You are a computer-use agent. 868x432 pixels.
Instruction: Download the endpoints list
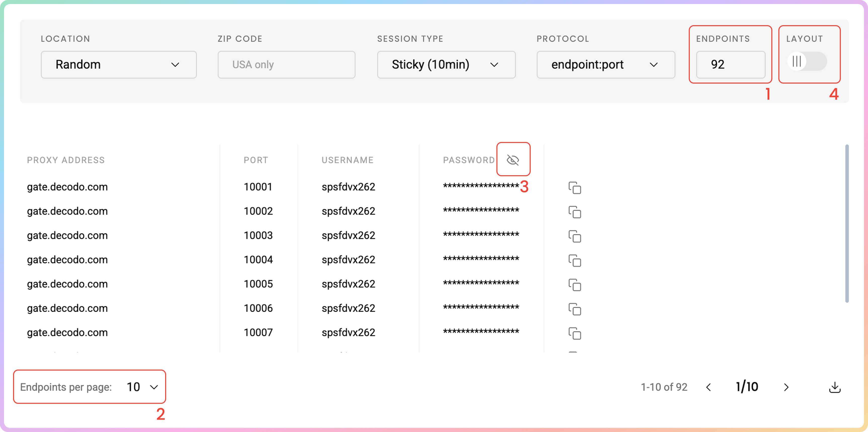[x=835, y=387]
